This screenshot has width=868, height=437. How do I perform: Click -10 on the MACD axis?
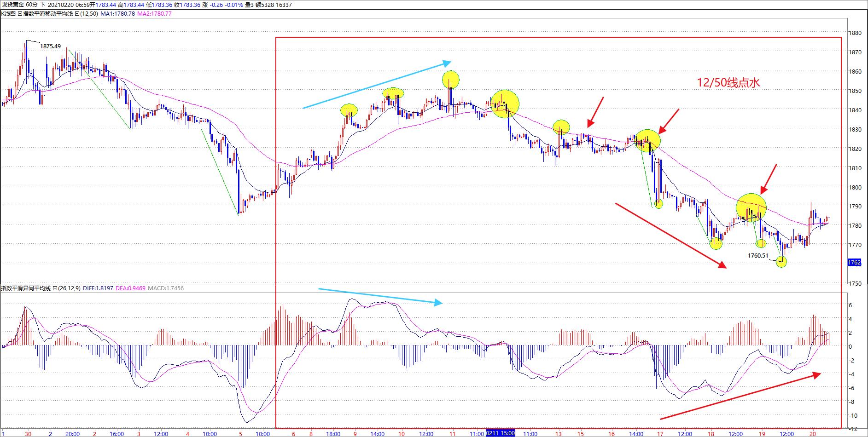852,416
